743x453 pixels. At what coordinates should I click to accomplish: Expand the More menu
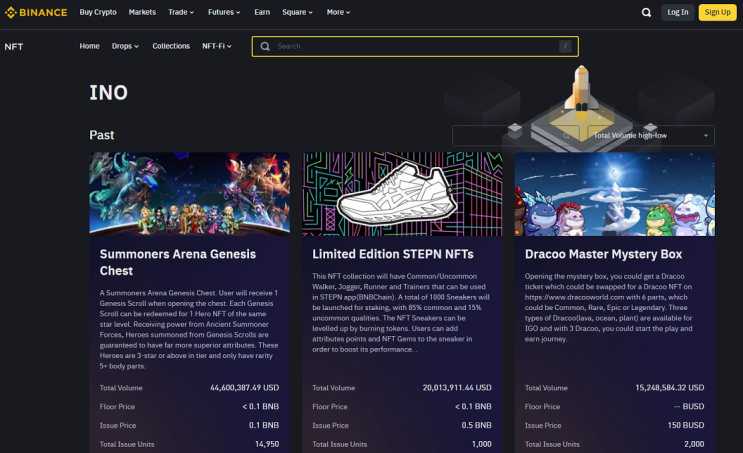click(x=338, y=12)
